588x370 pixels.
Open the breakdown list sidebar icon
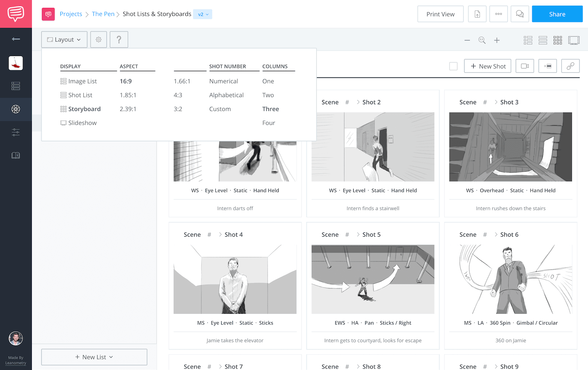[16, 86]
